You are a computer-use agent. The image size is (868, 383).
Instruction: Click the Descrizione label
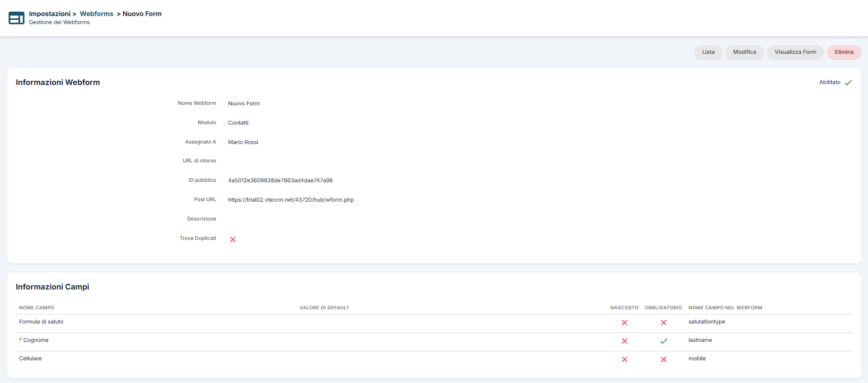202,219
